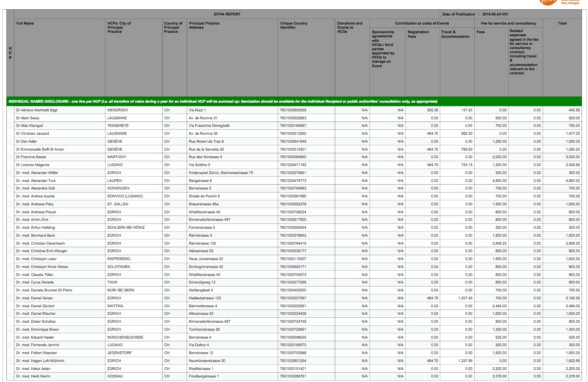
Task: Click total value '2,508.85'
Action: [x=573, y=165]
